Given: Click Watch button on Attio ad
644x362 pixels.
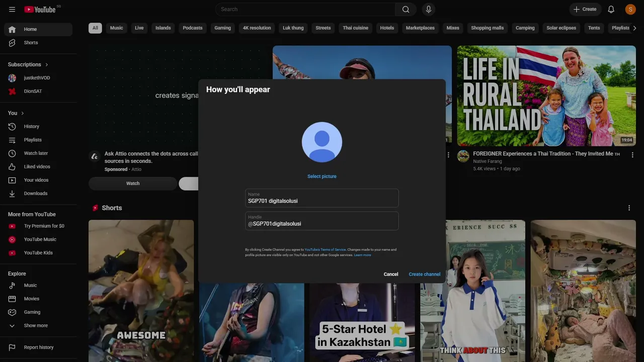Looking at the screenshot, I should pyautogui.click(x=133, y=184).
